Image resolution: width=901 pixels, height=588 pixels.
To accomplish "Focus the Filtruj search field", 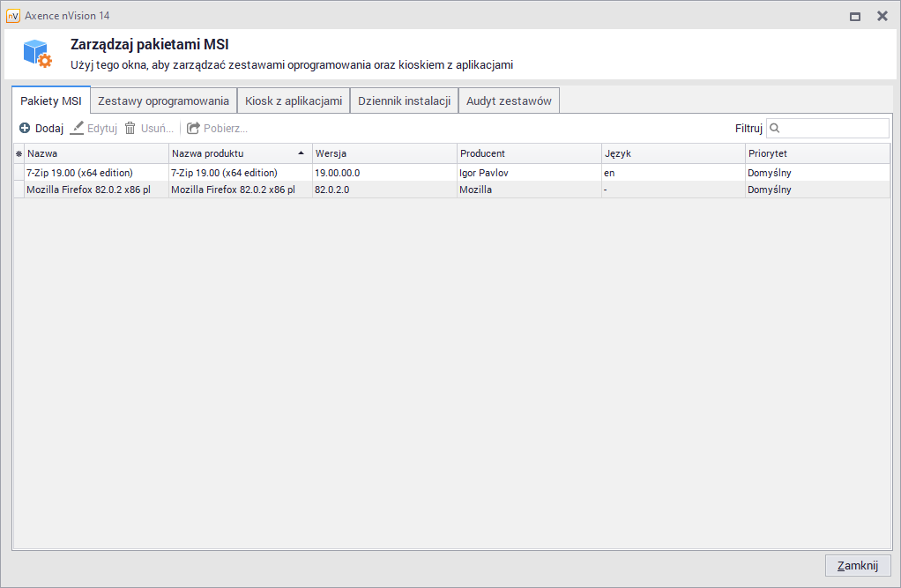I will tap(833, 128).
